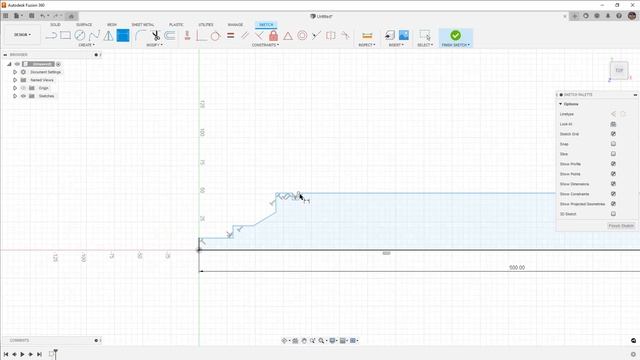The height and width of the screenshot is (360, 640).
Task: Expand the Sketches tree node
Action: [15, 96]
